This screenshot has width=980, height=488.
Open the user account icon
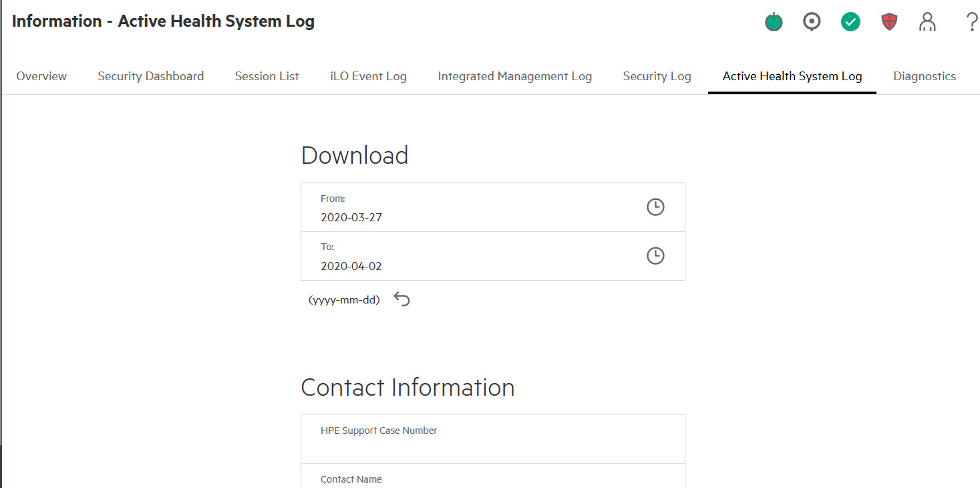click(x=927, y=23)
